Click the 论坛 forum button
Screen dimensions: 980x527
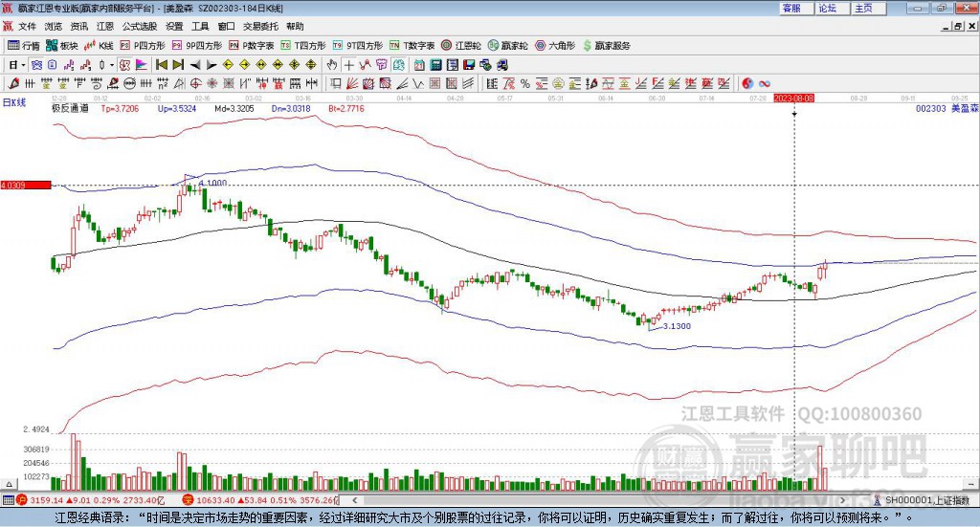[833, 8]
